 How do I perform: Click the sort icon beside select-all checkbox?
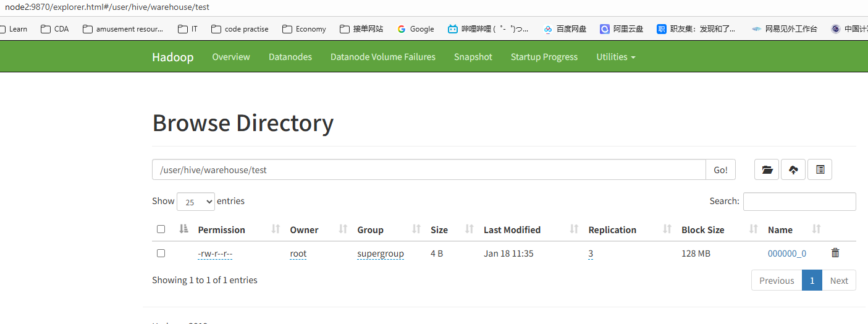tap(183, 229)
